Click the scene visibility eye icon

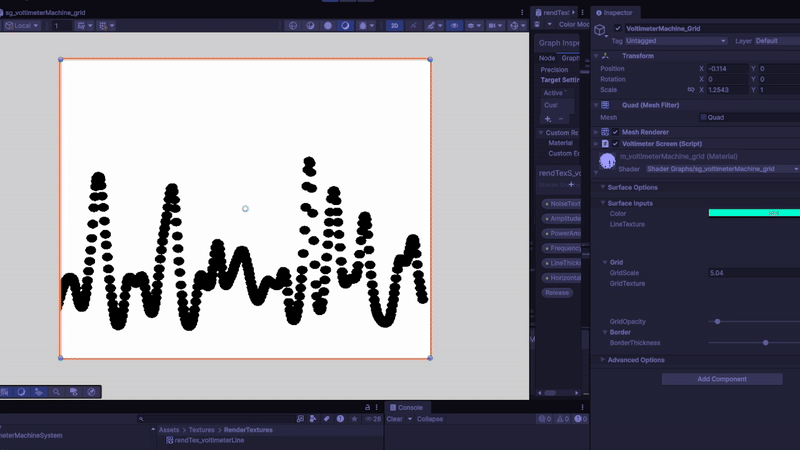(x=454, y=25)
